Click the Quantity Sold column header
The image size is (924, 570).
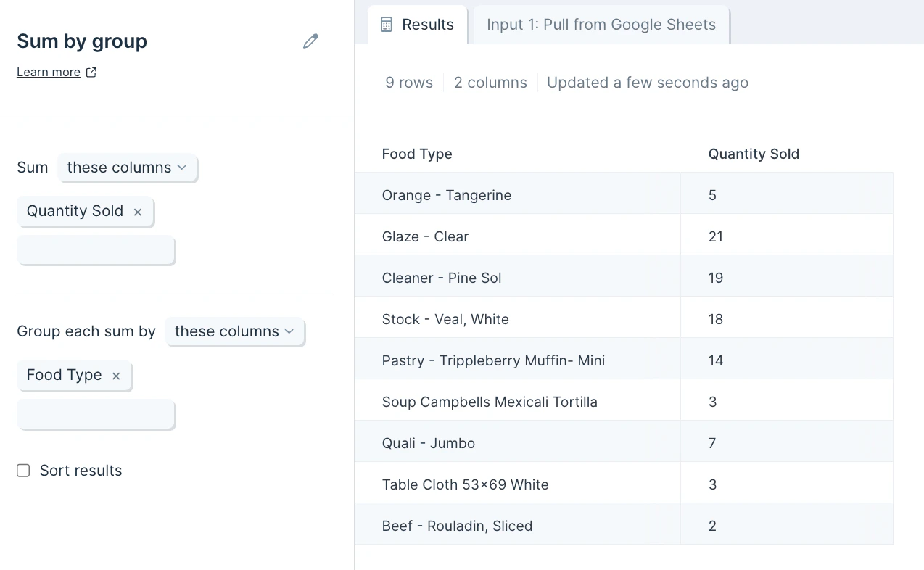coord(754,154)
